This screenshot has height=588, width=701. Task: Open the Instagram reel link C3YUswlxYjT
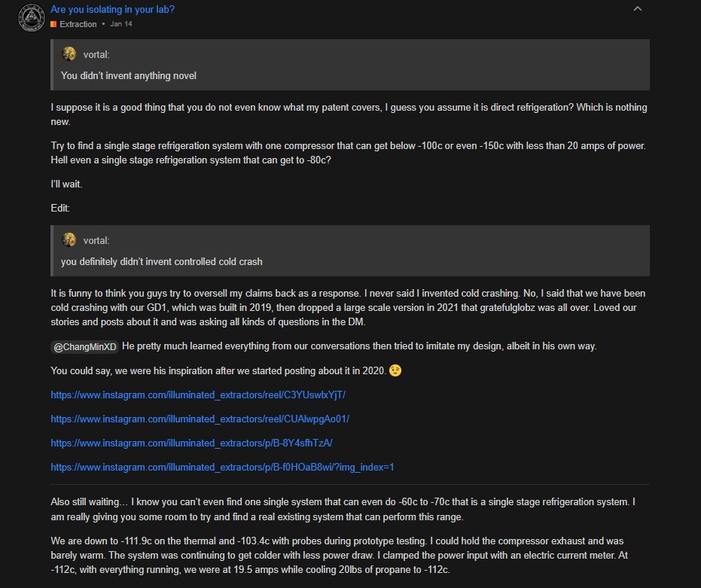pyautogui.click(x=198, y=395)
